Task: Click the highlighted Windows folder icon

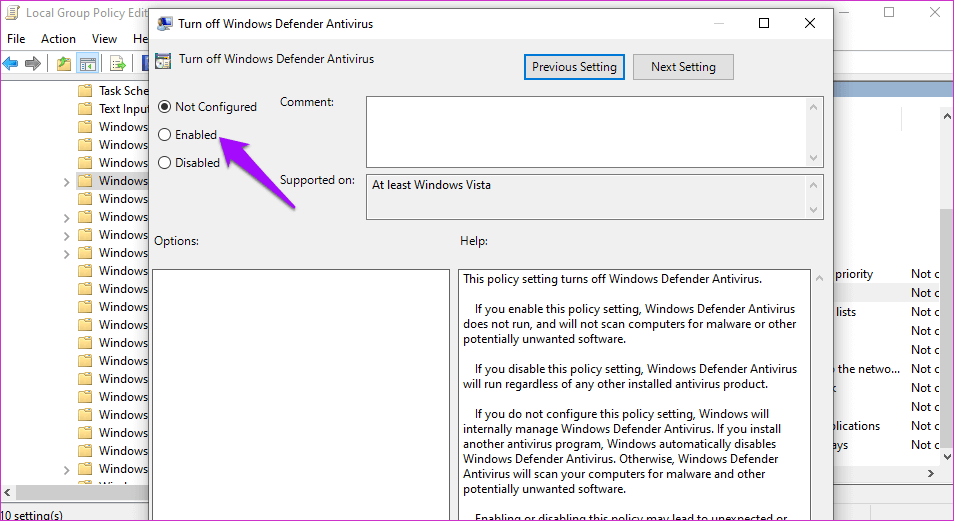Action: pyautogui.click(x=85, y=181)
